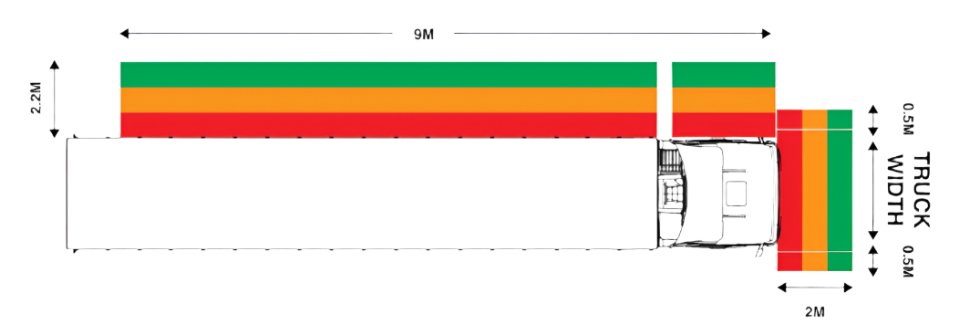Click the short green band beside cab
The image size is (980, 335).
723,75
